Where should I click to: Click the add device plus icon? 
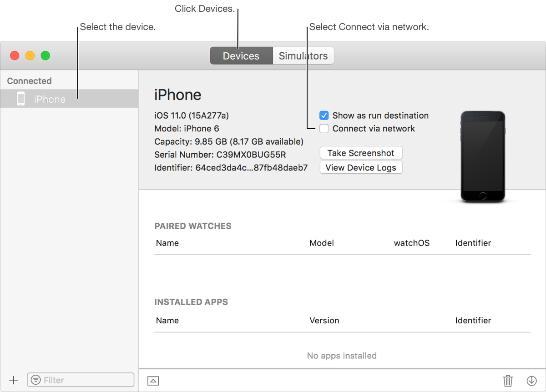click(x=14, y=380)
